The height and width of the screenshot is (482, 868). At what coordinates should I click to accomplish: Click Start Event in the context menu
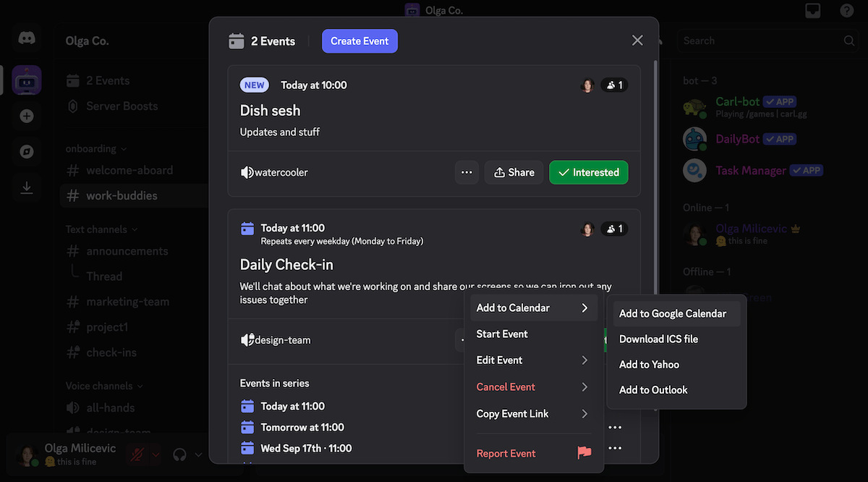[x=503, y=334]
